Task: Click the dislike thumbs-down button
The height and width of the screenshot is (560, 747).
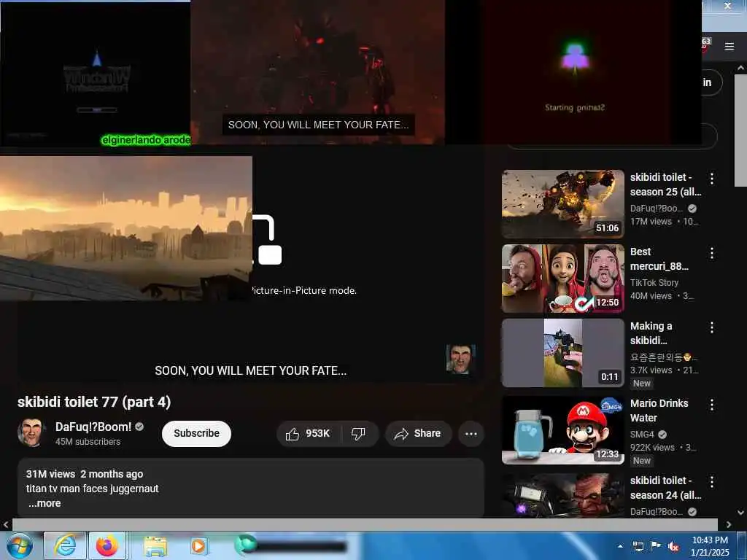Action: 359,433
